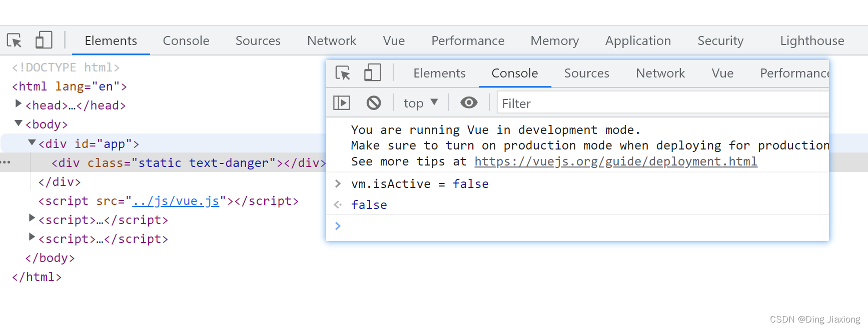Open the Vue tab in main DevTools

(394, 40)
